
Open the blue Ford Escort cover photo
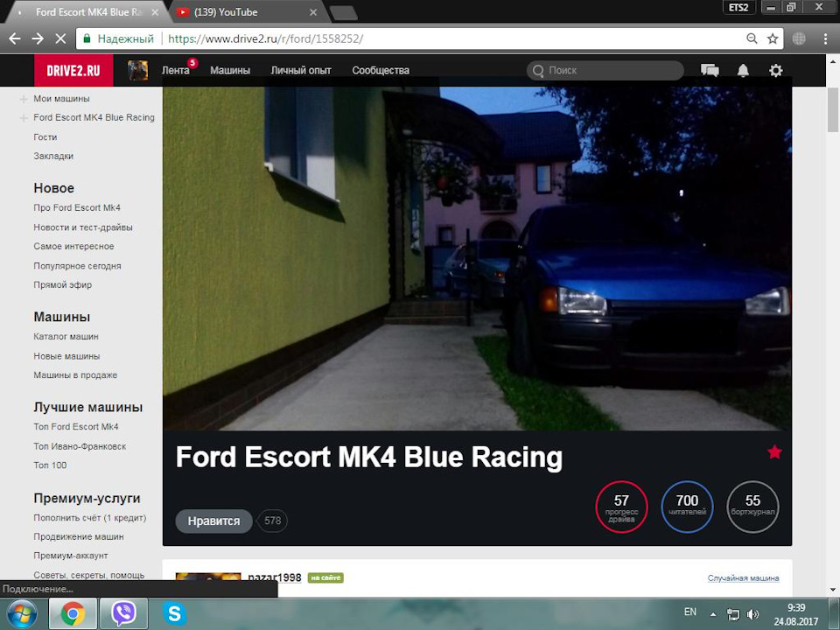[x=477, y=258]
